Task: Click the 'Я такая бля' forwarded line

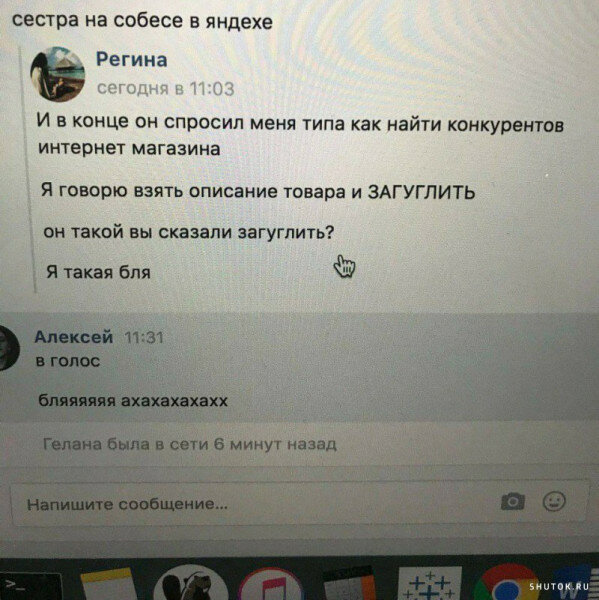Action: click(x=98, y=272)
